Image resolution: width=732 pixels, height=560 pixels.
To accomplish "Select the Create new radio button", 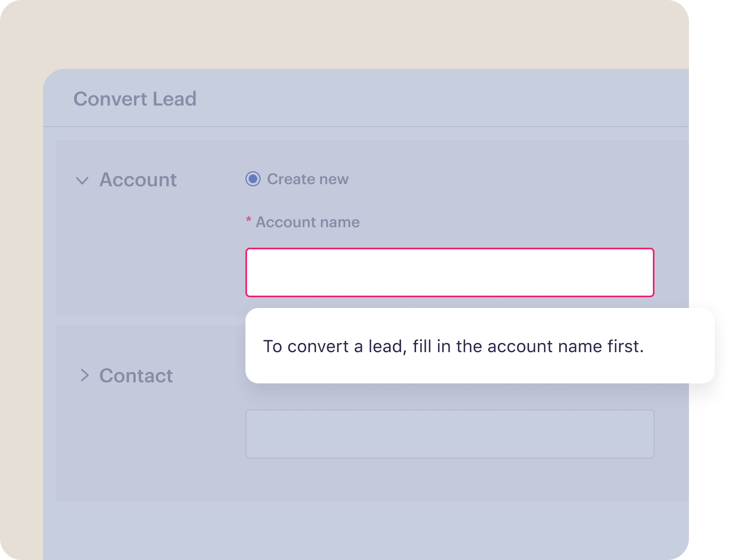I will tap(253, 179).
